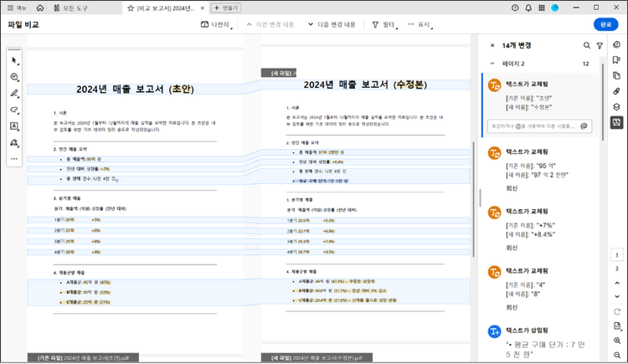The width and height of the screenshot is (628, 364).
Task: Go to previous page up arrow
Action: pyautogui.click(x=617, y=283)
